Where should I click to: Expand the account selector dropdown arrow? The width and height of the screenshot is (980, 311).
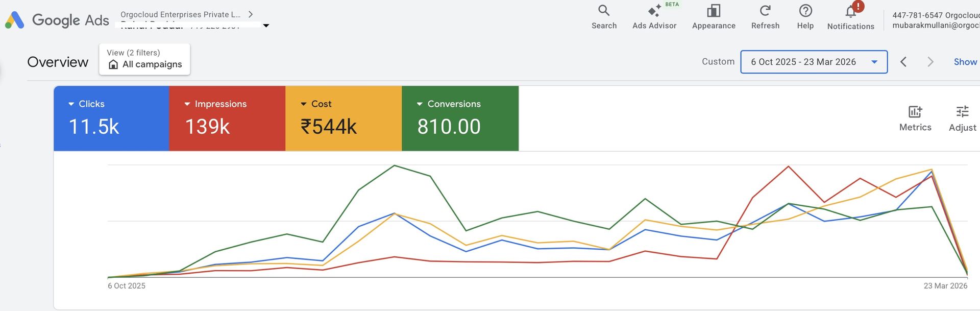pyautogui.click(x=266, y=26)
